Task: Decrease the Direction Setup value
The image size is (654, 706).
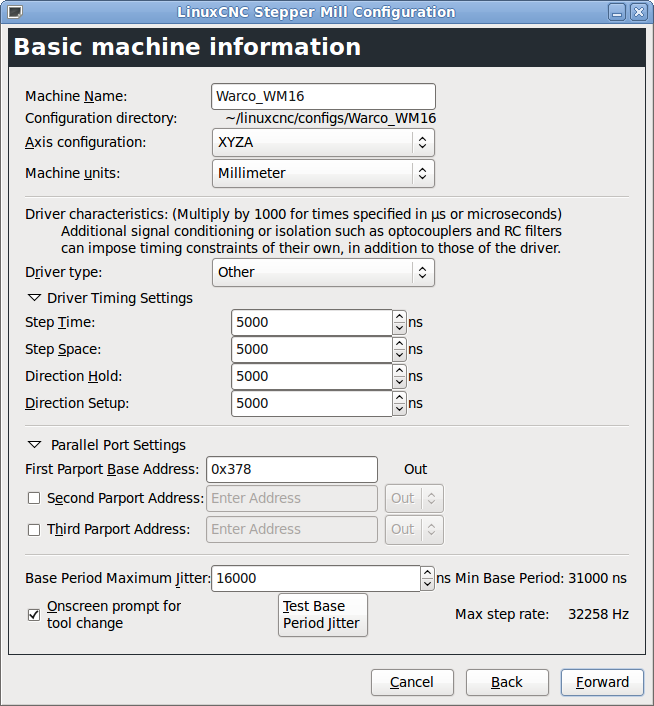Action: [399, 409]
